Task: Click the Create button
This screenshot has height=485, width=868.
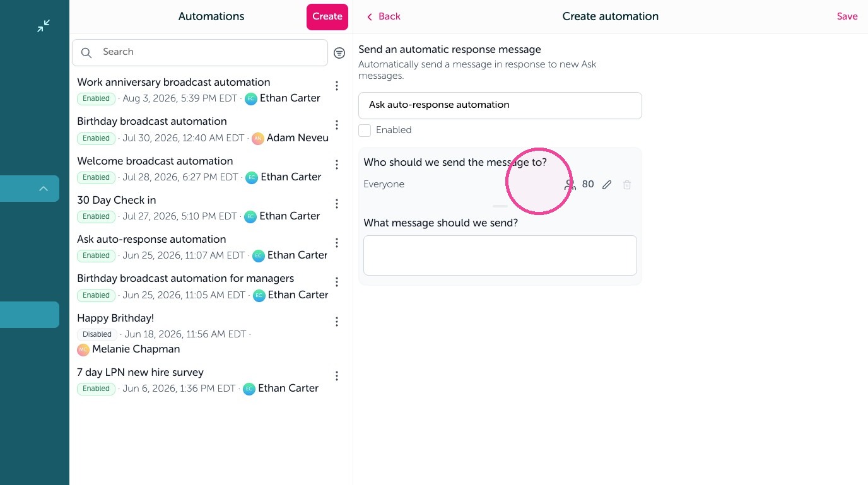Action: 327,16
